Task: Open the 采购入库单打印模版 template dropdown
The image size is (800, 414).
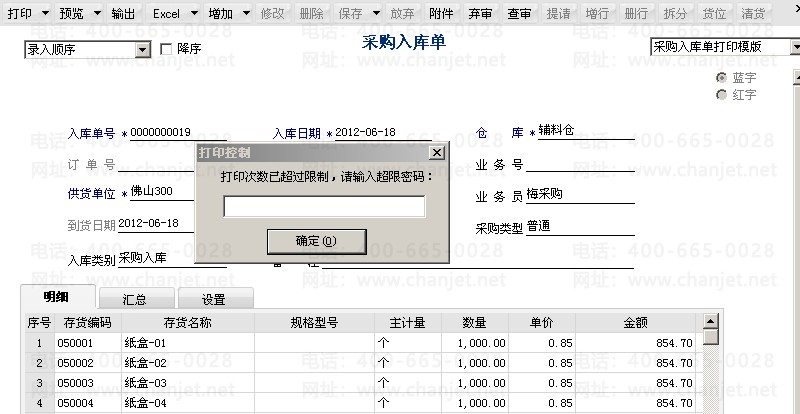Action: click(795, 47)
